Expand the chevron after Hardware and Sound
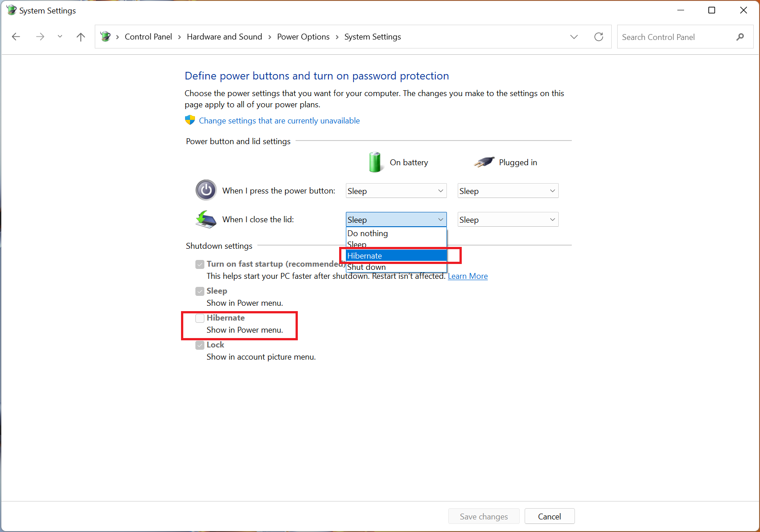 270,37
